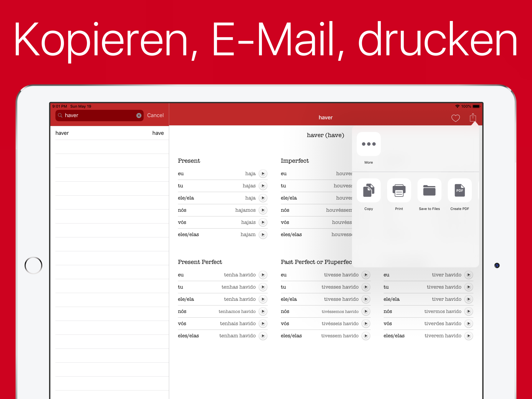Tap the Copy action icon

pos(369,190)
